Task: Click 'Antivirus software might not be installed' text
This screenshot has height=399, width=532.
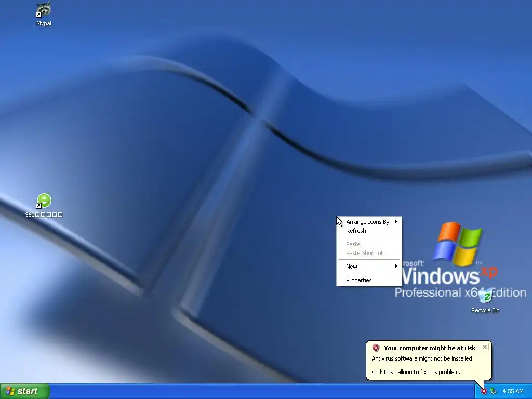Action: coord(422,358)
